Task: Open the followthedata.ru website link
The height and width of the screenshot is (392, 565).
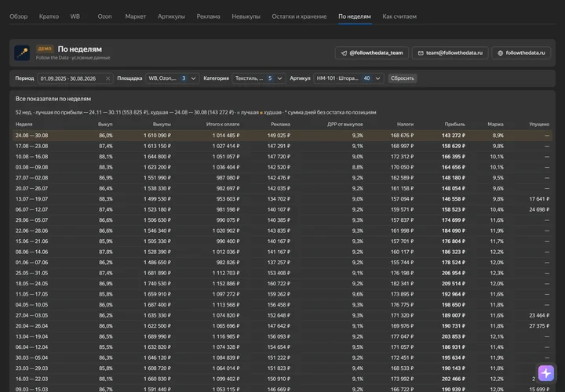Action: (521, 53)
